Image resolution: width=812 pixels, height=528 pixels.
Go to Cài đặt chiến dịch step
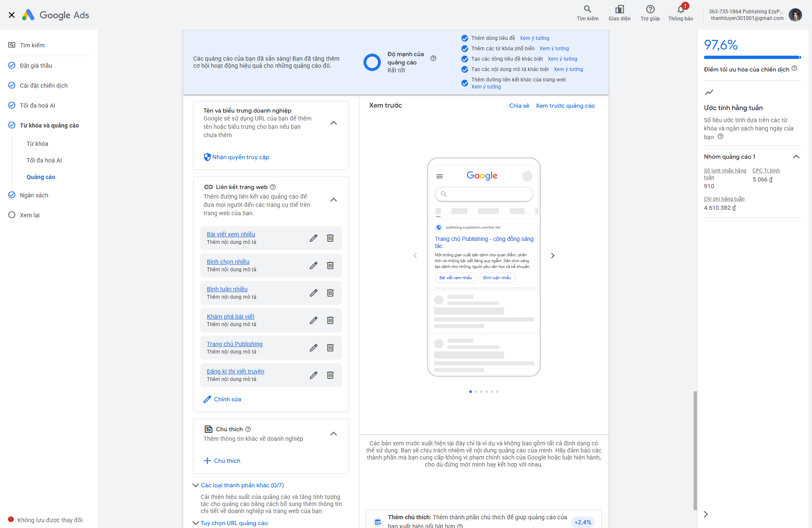[x=44, y=86]
